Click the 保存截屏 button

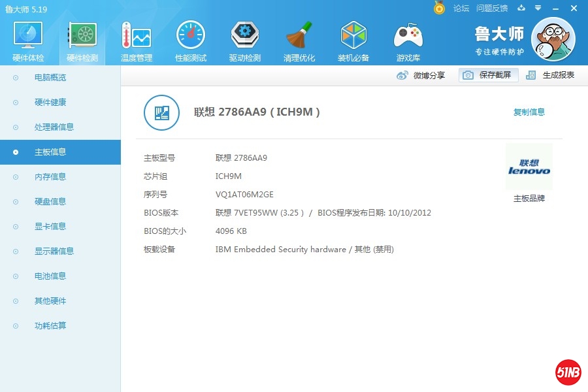(x=488, y=75)
